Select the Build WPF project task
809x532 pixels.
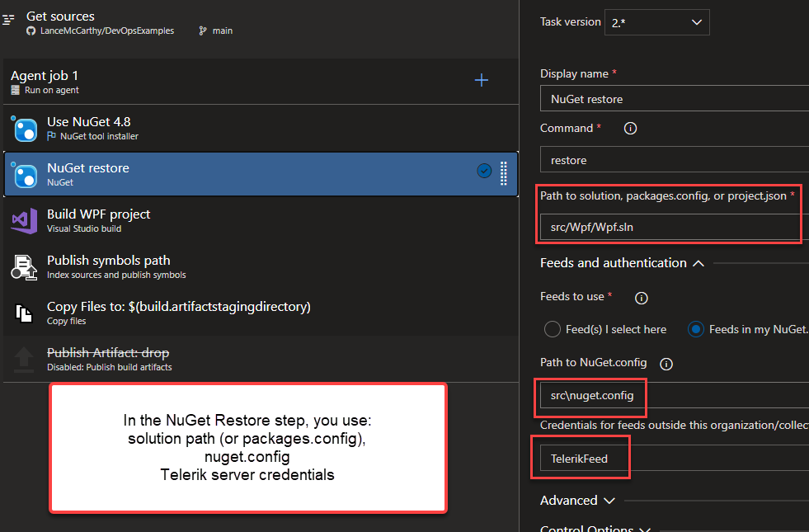click(x=247, y=220)
